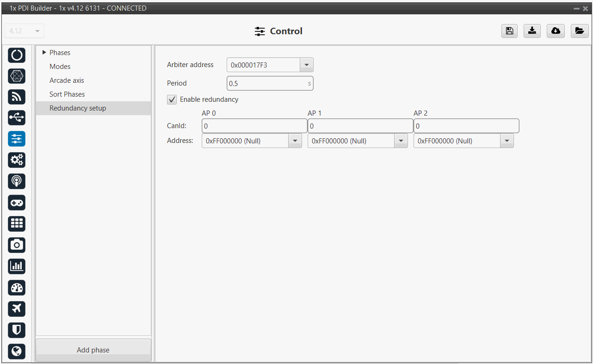Select Modes in the control menu
This screenshot has height=364, width=593.
60,67
